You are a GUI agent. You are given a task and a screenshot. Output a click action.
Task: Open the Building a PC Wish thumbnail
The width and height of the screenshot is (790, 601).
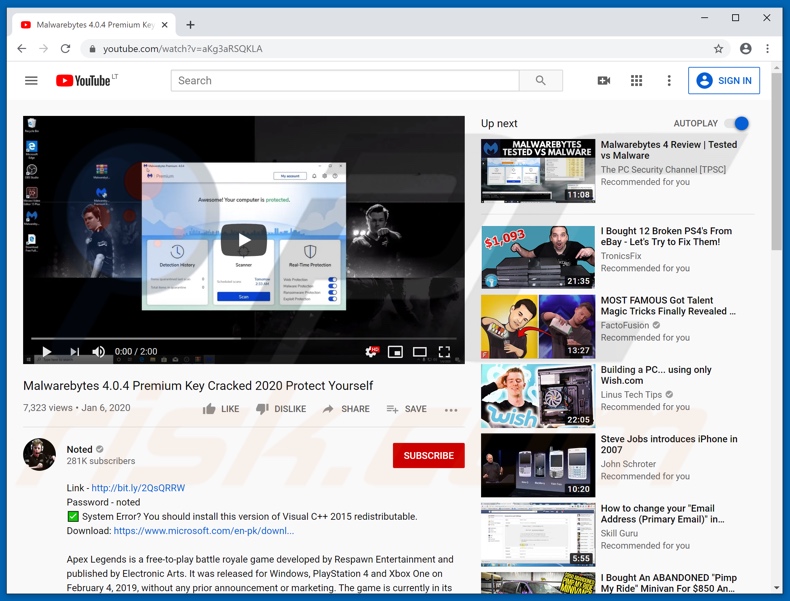(x=538, y=396)
